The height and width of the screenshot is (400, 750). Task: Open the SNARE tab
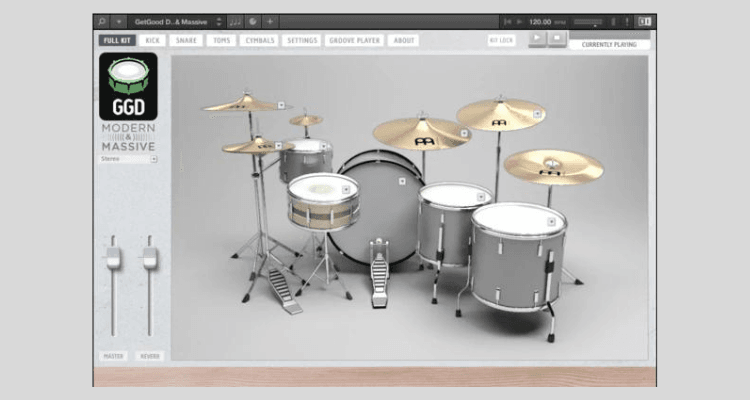186,40
